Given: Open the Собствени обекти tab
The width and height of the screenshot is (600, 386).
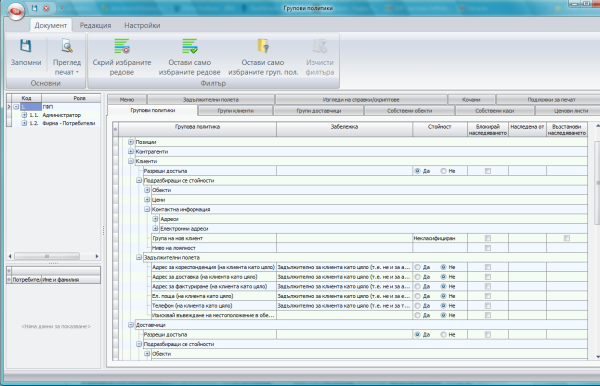Looking at the screenshot, I should pyautogui.click(x=409, y=111).
